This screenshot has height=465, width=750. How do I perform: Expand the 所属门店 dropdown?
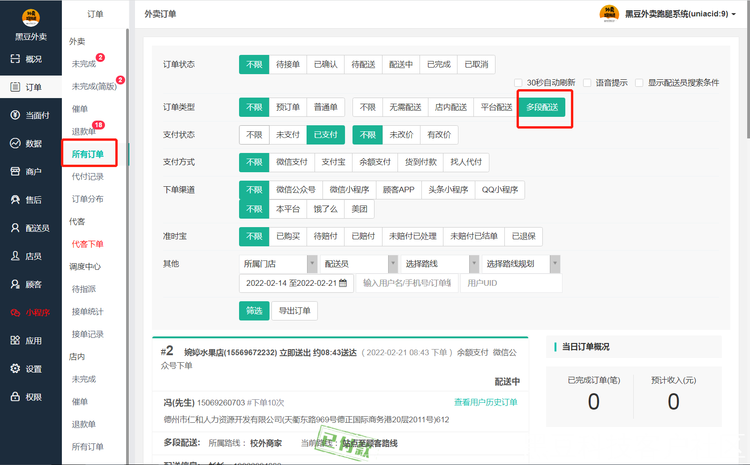pyautogui.click(x=276, y=263)
